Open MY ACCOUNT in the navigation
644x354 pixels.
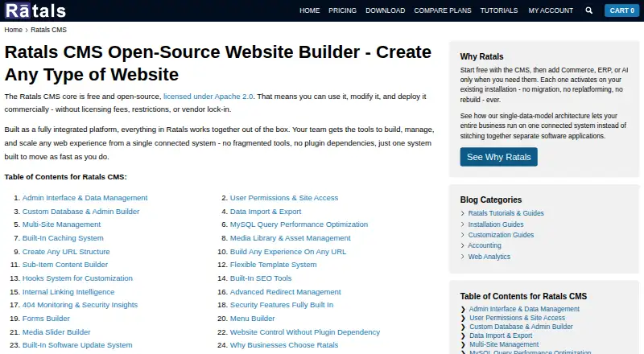[551, 10]
